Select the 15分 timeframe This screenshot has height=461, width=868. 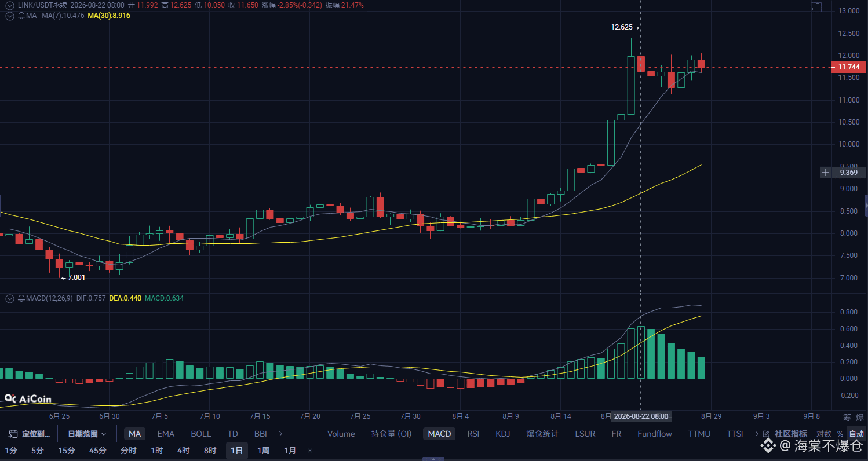[66, 451]
